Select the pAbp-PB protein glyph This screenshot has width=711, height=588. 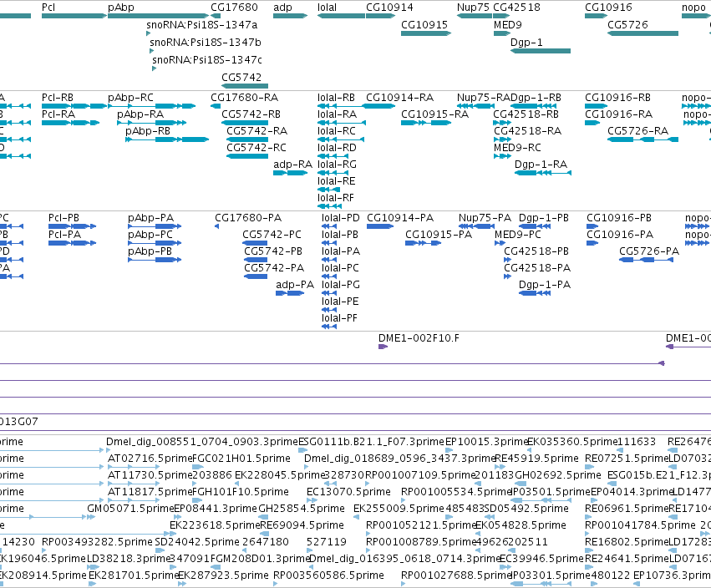(155, 260)
